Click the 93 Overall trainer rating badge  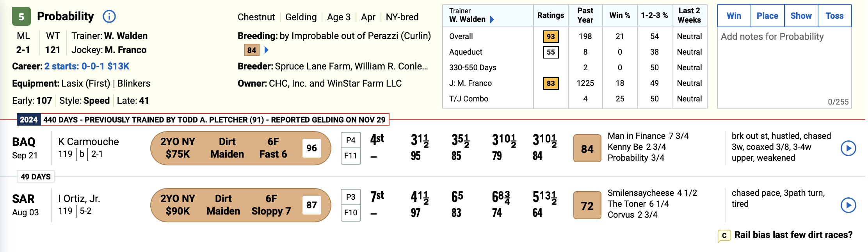[x=551, y=36]
